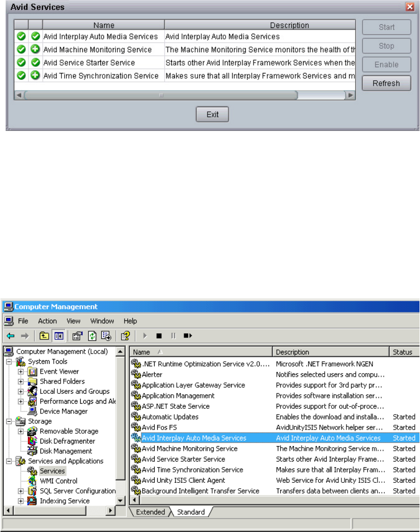Click Description column header in Avid Services
Viewport: 420px width, 532px height.
click(x=260, y=25)
